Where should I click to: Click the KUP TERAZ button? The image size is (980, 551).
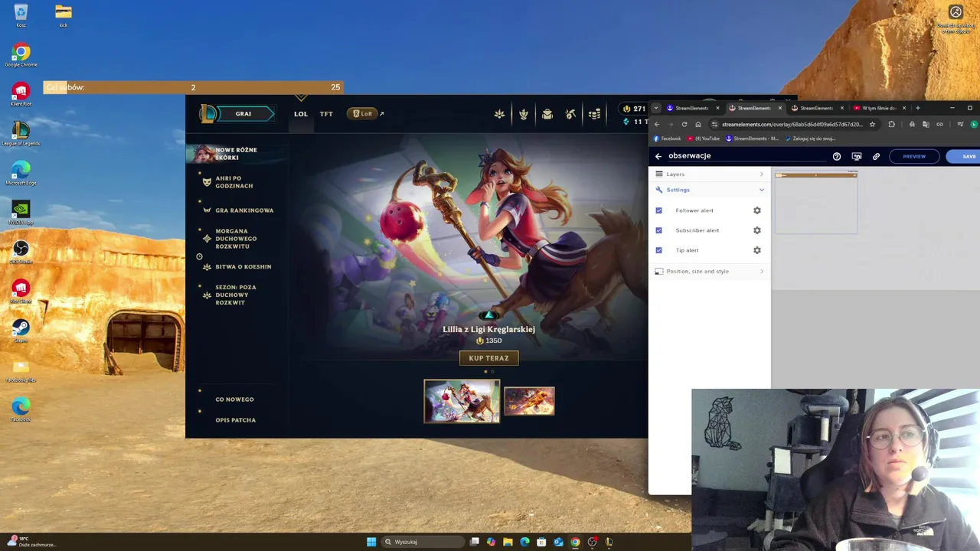[488, 358]
